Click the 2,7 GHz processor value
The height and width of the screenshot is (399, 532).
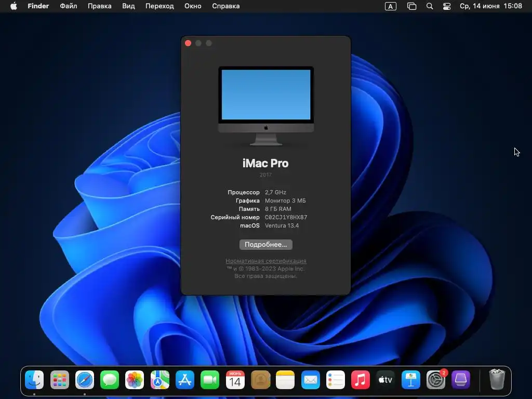275,192
